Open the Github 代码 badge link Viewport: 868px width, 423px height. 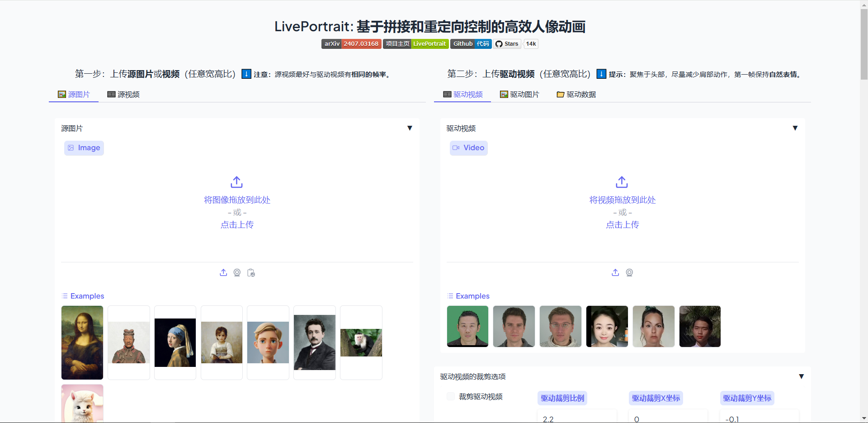click(471, 44)
